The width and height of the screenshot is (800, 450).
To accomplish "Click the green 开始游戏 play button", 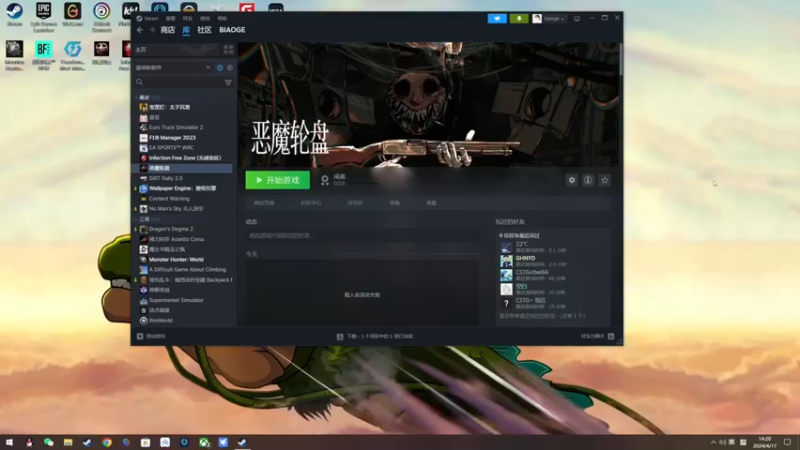I will pos(278,180).
